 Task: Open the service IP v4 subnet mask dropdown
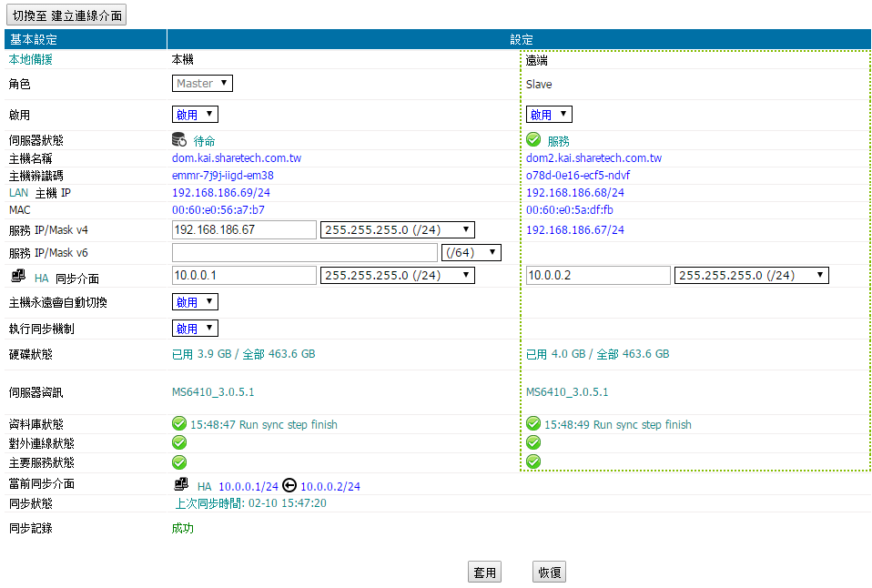point(398,229)
